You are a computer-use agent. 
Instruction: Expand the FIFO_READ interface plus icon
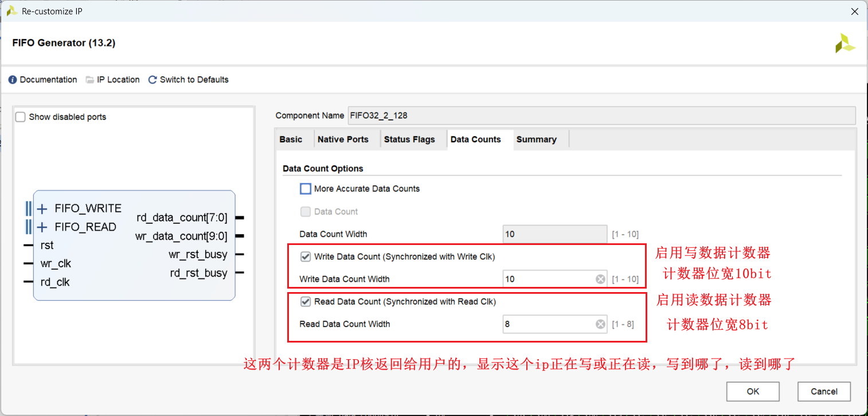point(42,227)
